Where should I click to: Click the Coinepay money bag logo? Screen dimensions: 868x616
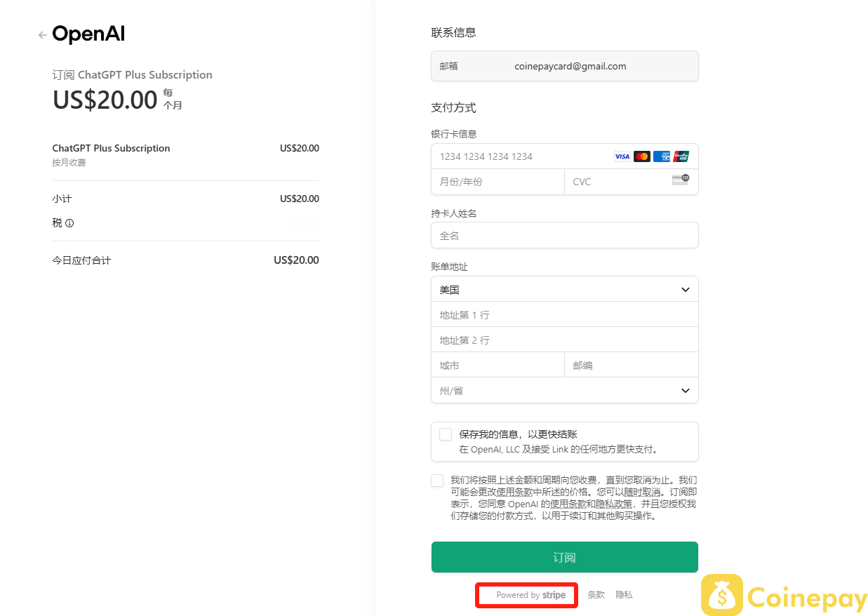click(722, 595)
